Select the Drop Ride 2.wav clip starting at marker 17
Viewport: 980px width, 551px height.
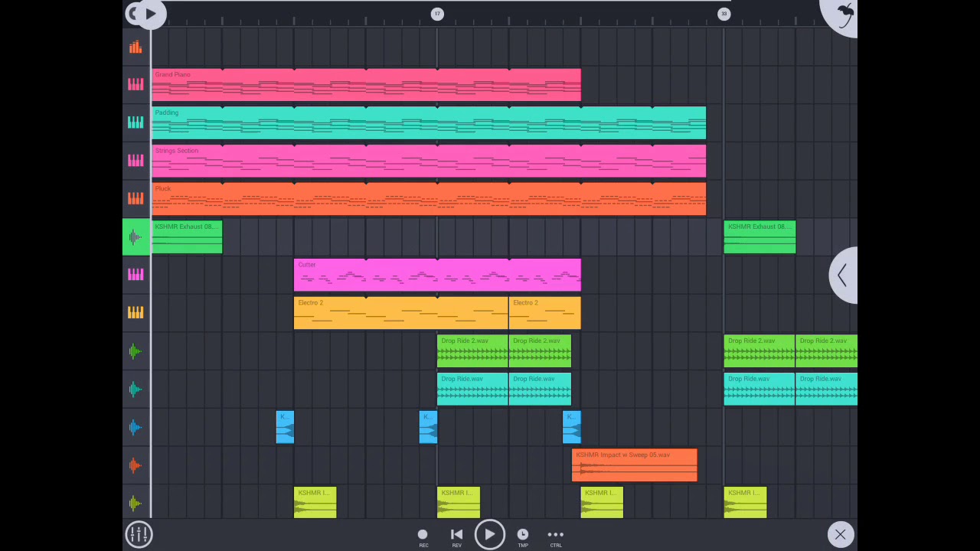pyautogui.click(x=472, y=350)
